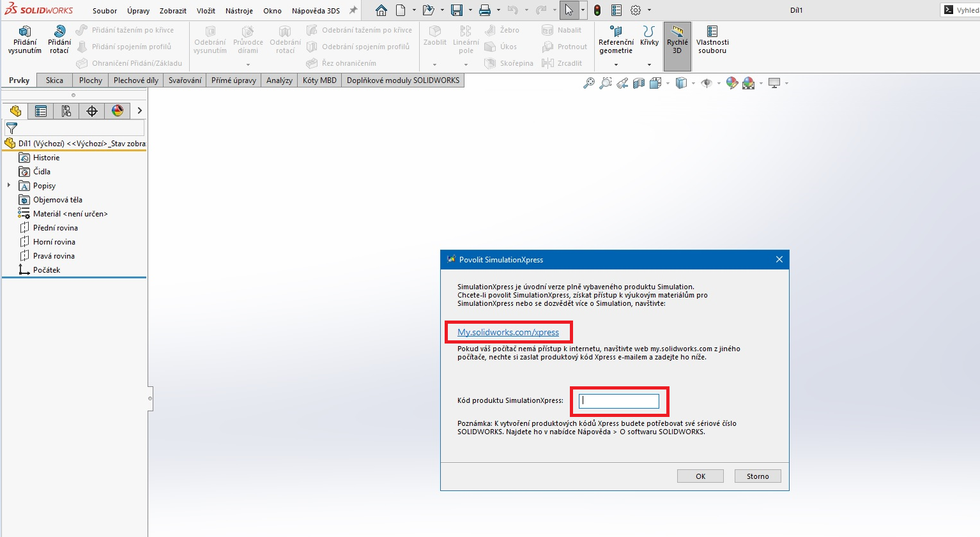Click Display Style icon
This screenshot has height=537, width=980.
tap(681, 83)
